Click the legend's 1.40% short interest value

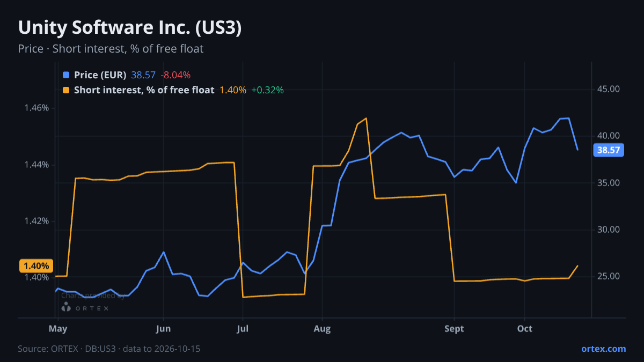(x=233, y=90)
